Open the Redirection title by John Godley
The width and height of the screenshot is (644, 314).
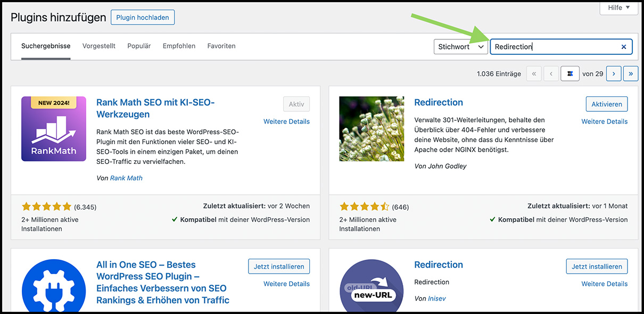(x=439, y=103)
